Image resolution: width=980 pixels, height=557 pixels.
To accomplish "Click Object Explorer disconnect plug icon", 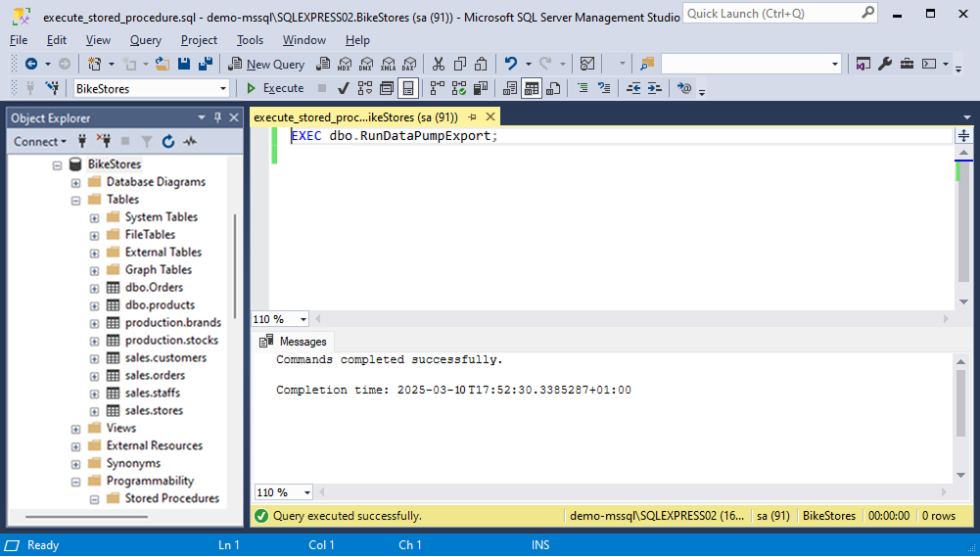I will coord(104,142).
